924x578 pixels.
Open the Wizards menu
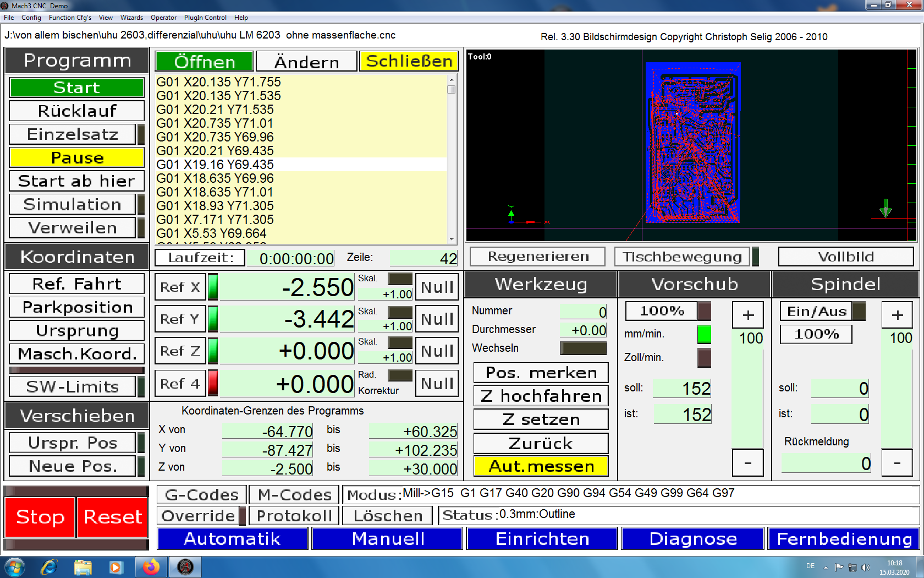tap(131, 18)
